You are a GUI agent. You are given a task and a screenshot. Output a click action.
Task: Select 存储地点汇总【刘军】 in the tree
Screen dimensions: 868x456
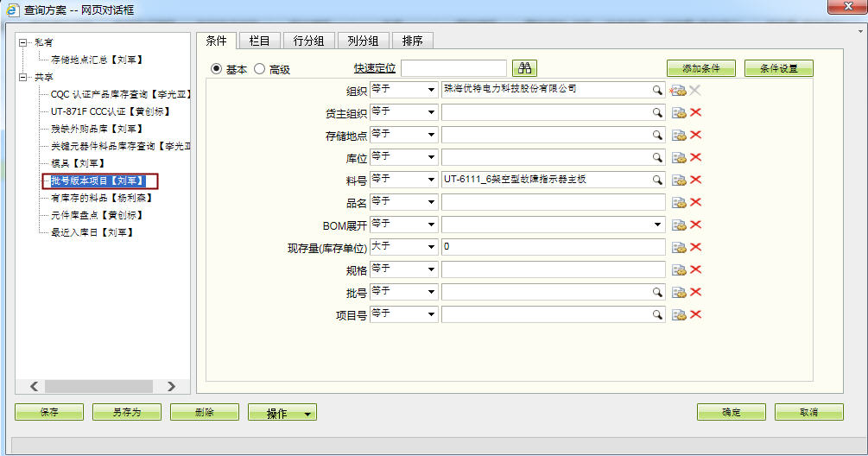pos(98,60)
